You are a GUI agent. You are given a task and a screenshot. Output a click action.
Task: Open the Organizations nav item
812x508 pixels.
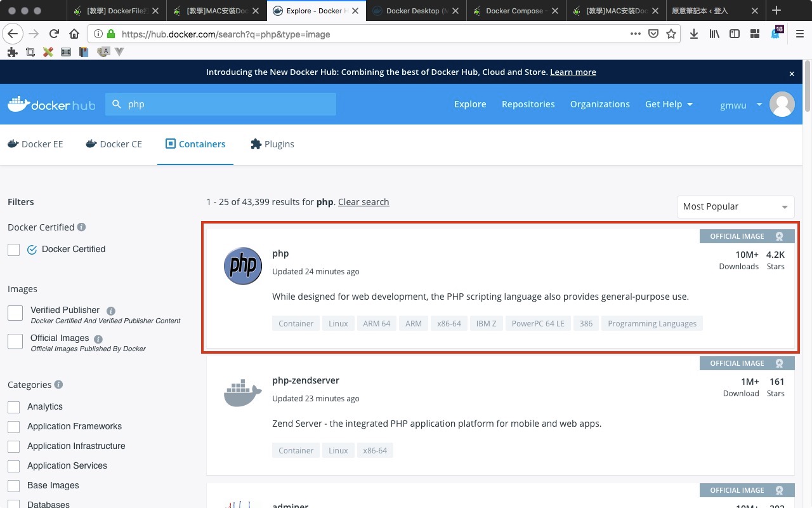click(599, 104)
